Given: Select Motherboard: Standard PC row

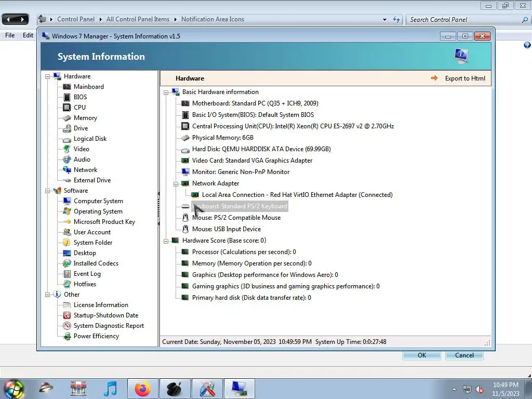Looking at the screenshot, I should 255,103.
